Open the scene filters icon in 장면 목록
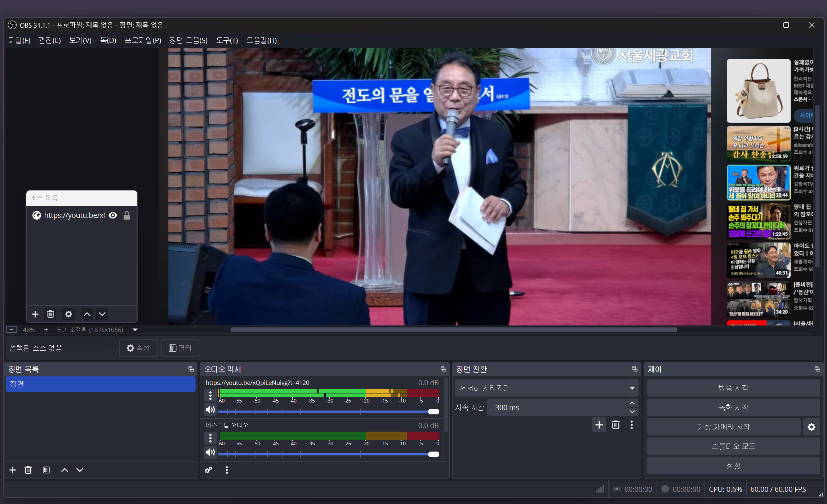This screenshot has width=827, height=504. (x=46, y=470)
